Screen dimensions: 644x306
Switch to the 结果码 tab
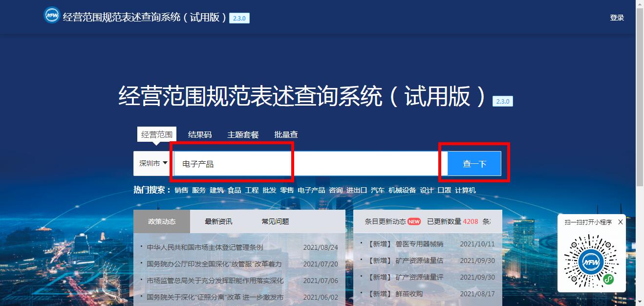[200, 134]
